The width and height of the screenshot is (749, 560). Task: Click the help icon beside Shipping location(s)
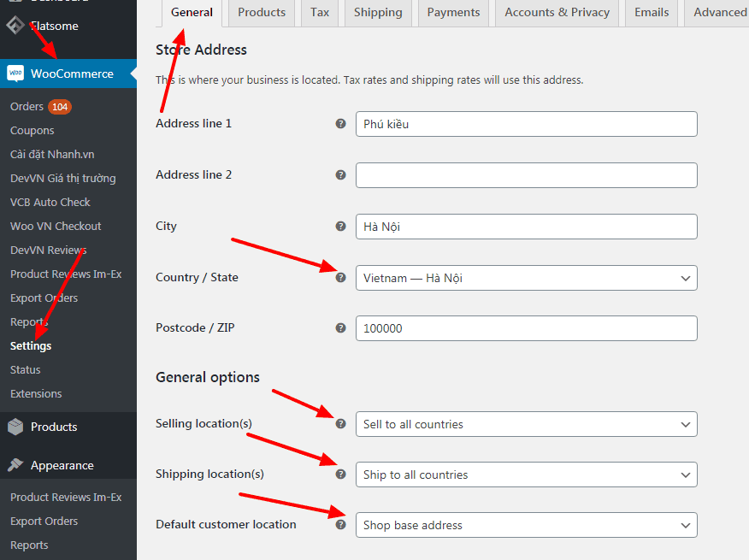pyautogui.click(x=341, y=475)
